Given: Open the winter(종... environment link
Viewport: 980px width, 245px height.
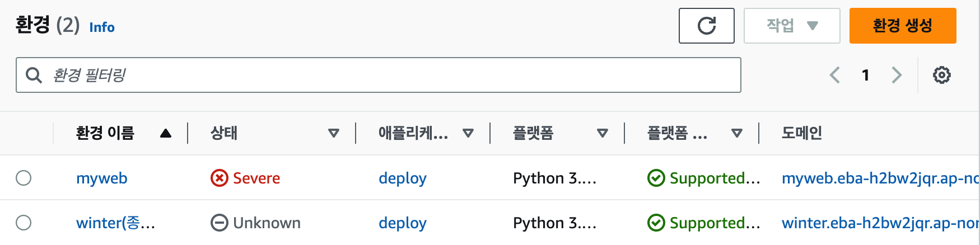Looking at the screenshot, I should [116, 223].
